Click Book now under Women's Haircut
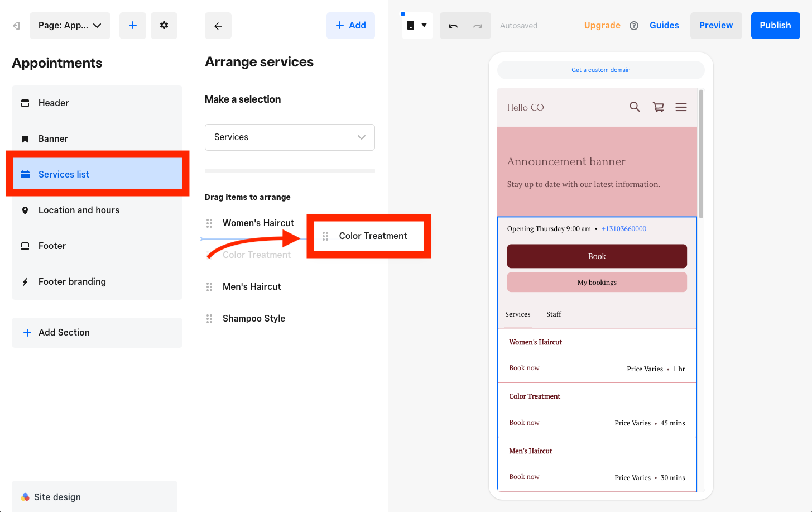812x512 pixels. (x=524, y=368)
